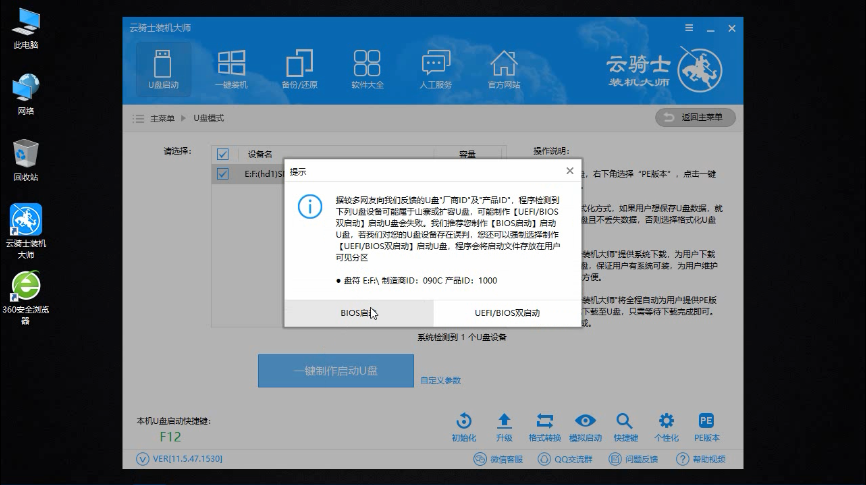Click the PE版本 icon

click(706, 427)
